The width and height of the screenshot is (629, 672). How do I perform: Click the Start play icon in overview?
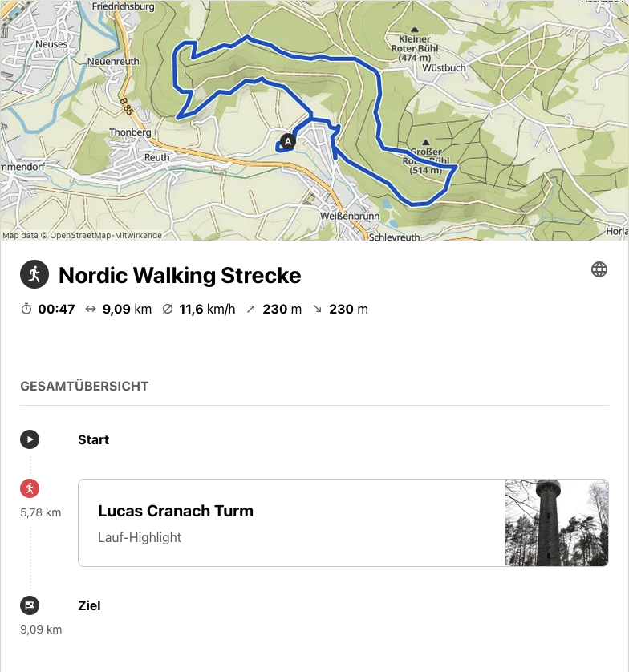click(30, 439)
